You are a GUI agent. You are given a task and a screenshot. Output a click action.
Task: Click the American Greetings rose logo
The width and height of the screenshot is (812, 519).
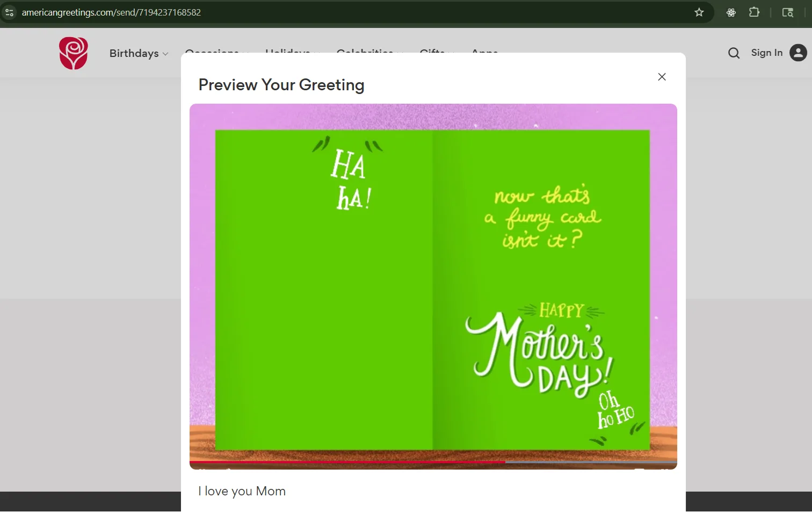coord(74,53)
